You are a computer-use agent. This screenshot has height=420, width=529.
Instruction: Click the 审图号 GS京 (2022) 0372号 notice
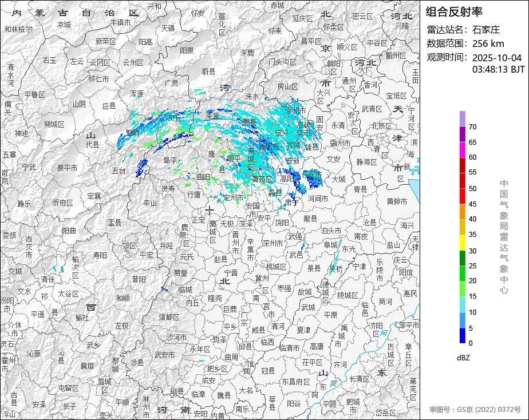click(x=475, y=410)
